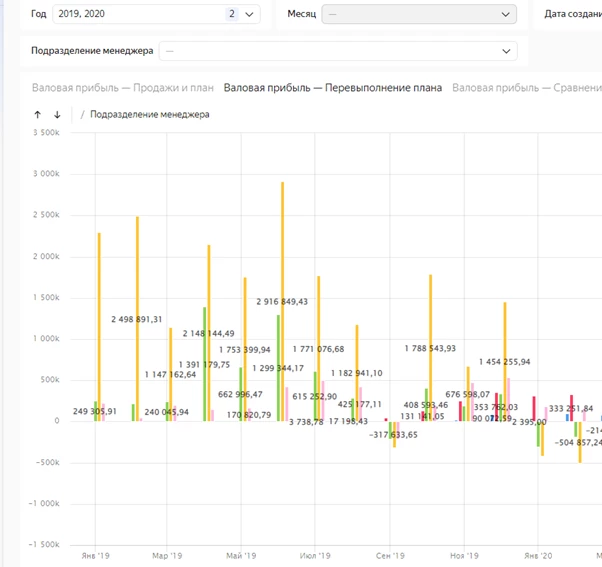The image size is (602, 567).
Task: Click data label 2 498 891,31
Action: 137,319
